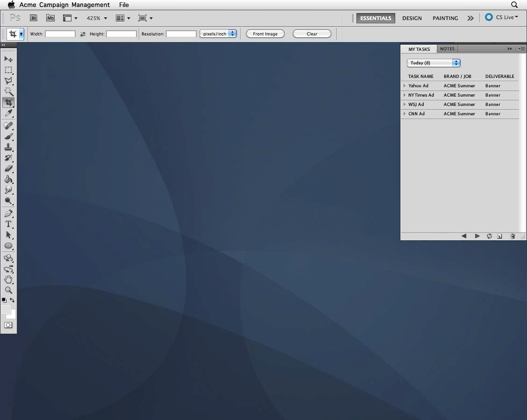The image size is (527, 420).
Task: Click the Photoshop Ps logo
Action: [15, 18]
